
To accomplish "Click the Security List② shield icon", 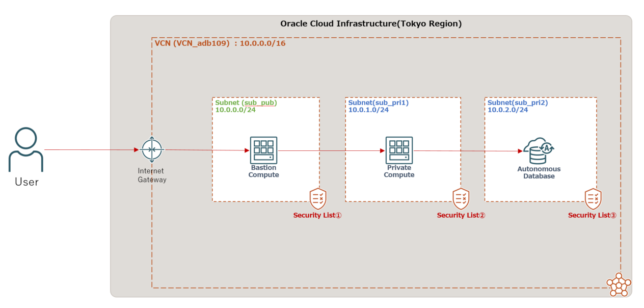I will point(461,198).
